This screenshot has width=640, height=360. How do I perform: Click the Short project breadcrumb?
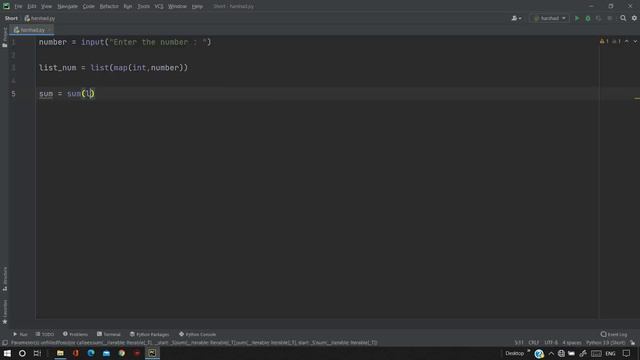click(11, 18)
